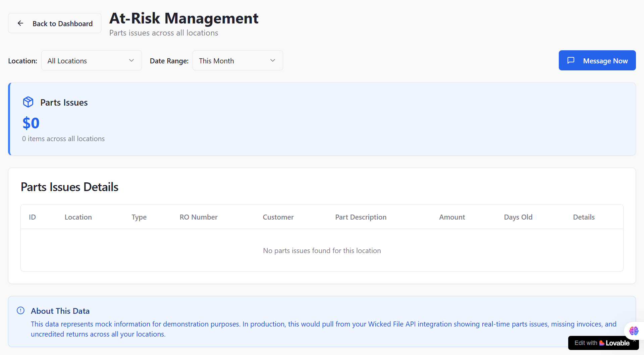The height and width of the screenshot is (355, 644).
Task: Click the Details column header
Action: tap(584, 217)
